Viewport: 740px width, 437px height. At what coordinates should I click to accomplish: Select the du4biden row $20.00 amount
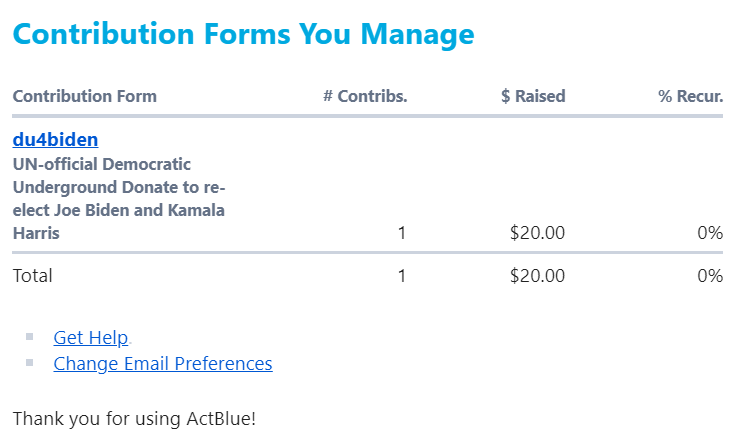point(537,234)
